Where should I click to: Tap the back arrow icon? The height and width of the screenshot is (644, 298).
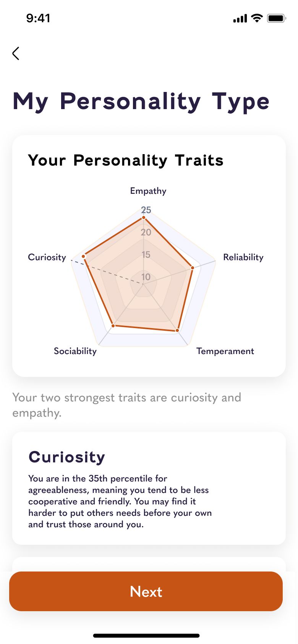coord(16,53)
